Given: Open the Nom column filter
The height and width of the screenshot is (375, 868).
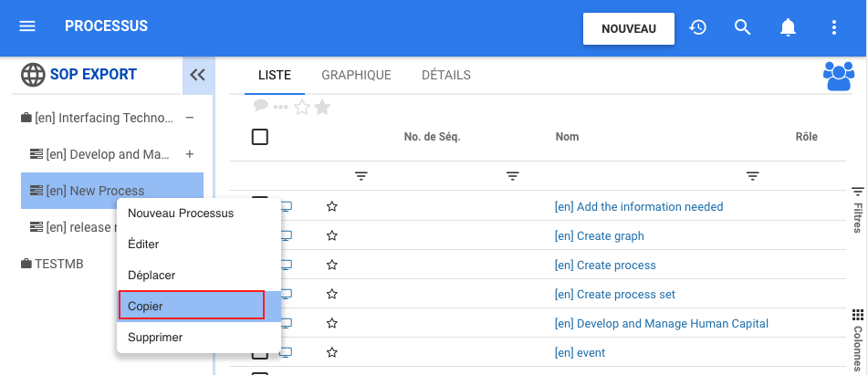Looking at the screenshot, I should 753,175.
